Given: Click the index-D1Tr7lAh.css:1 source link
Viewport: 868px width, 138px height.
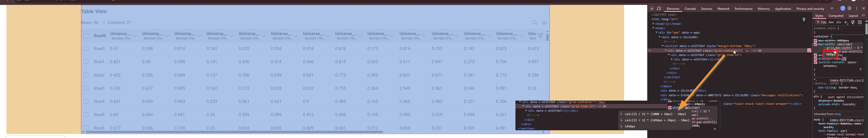Looking at the screenshot, I should pyautogui.click(x=846, y=80).
